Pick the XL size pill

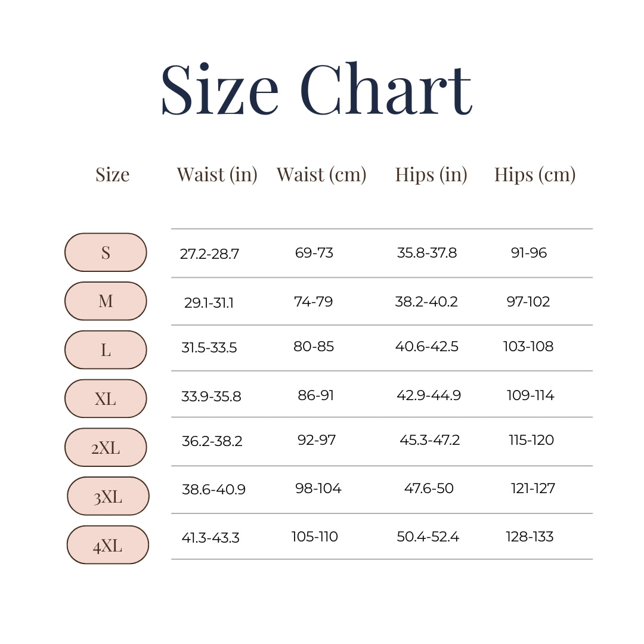click(106, 398)
